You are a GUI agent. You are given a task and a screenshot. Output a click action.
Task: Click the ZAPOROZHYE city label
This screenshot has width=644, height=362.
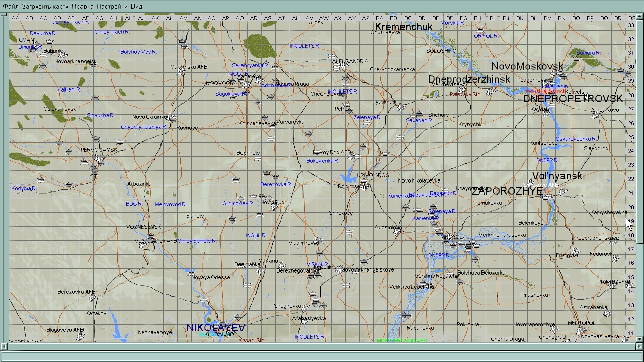(507, 191)
